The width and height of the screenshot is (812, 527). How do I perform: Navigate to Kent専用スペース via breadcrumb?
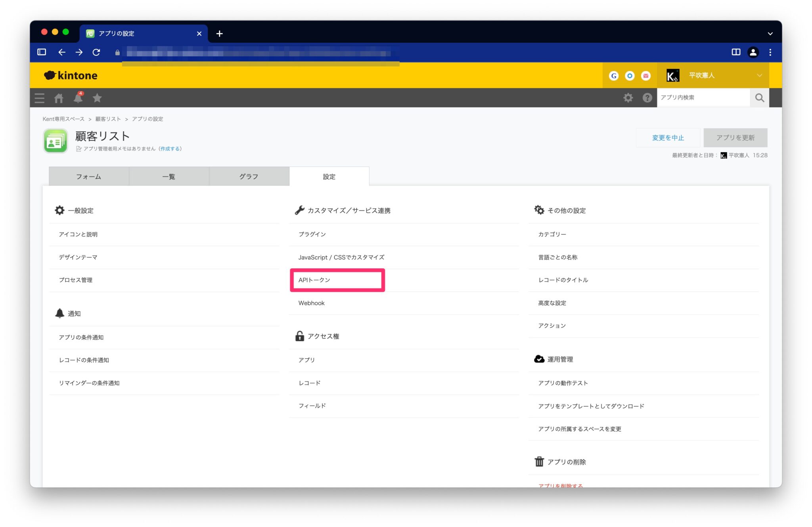coord(63,118)
